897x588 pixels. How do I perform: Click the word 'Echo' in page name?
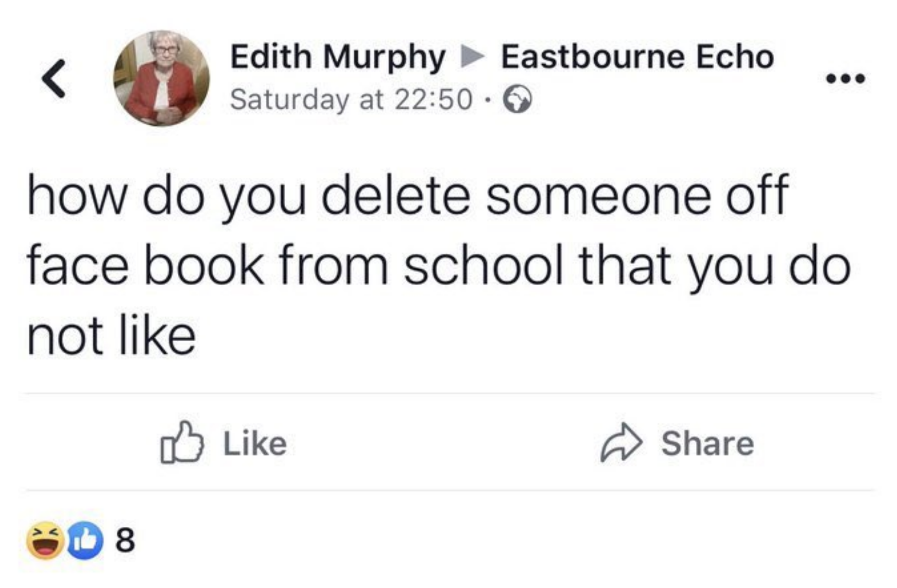click(x=735, y=57)
